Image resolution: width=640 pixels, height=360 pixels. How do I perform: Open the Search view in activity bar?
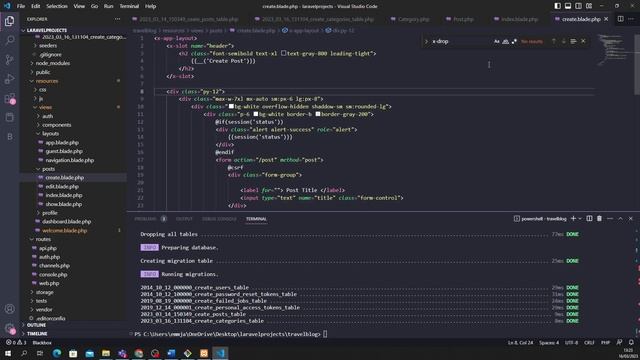[x=9, y=40]
